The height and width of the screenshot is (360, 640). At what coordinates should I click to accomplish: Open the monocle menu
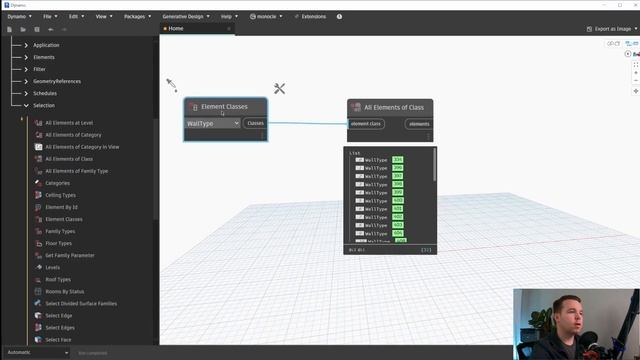(x=266, y=17)
